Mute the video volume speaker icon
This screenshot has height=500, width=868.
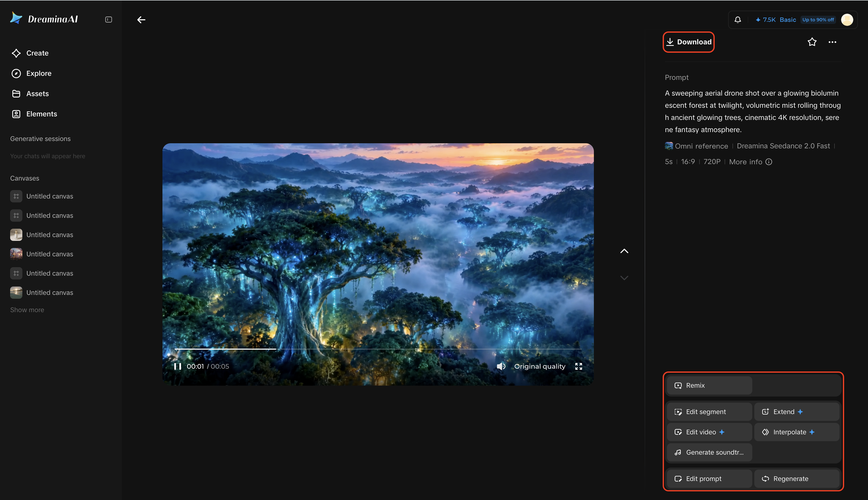501,366
